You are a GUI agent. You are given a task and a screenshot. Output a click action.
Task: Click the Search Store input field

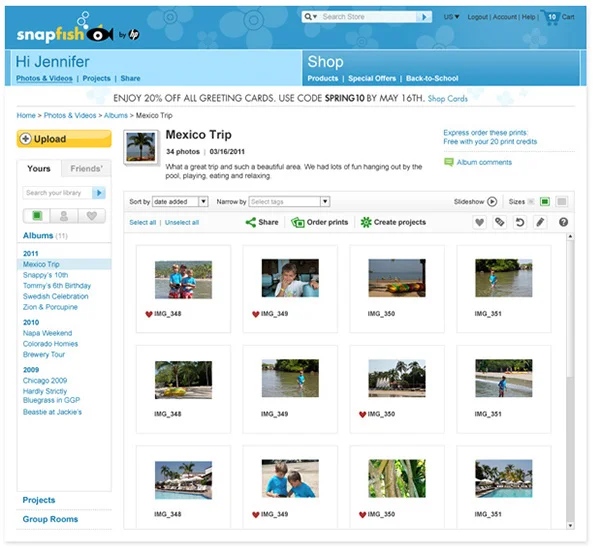coord(368,17)
